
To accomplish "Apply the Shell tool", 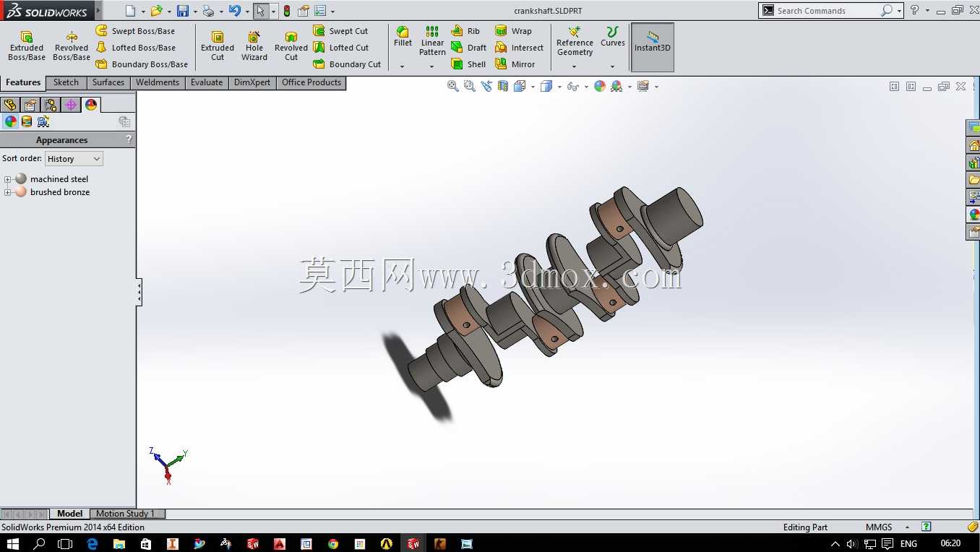I will [x=468, y=64].
